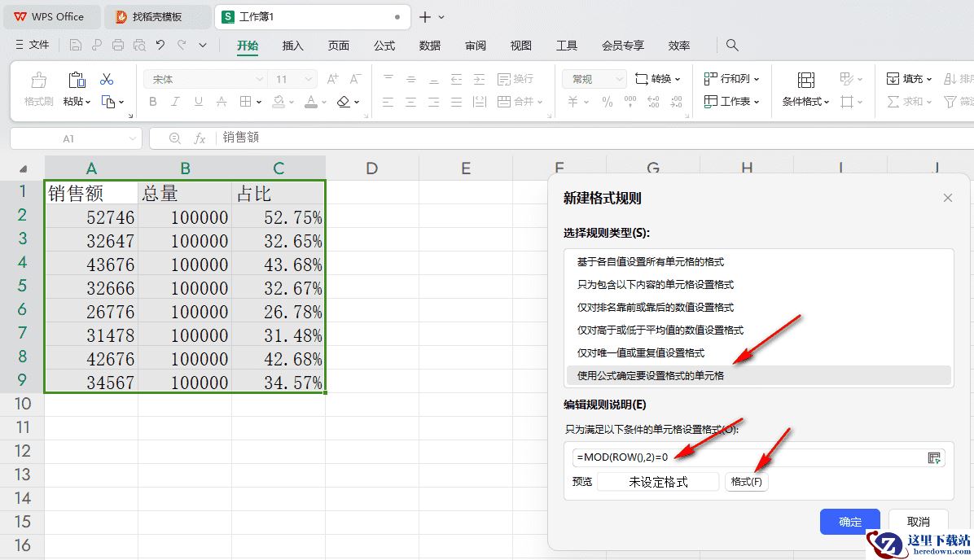Viewport: 974px width, 560px height.
Task: Click the 格式(F) button
Action: [747, 482]
